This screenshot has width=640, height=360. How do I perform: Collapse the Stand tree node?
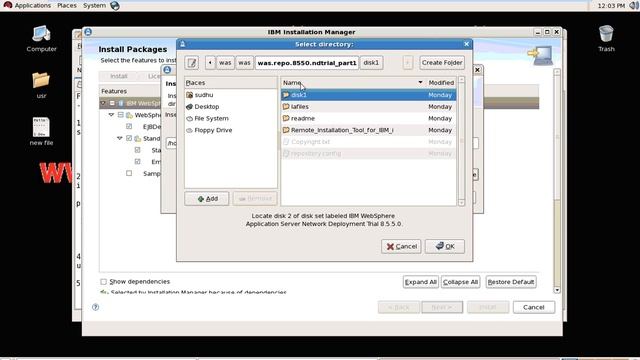pos(120,138)
